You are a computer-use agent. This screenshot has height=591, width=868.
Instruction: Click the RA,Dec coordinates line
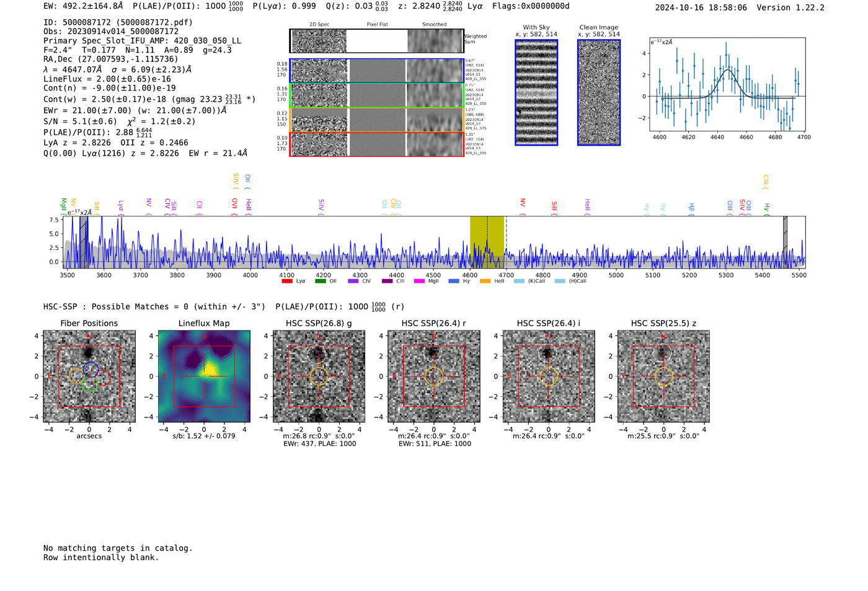tap(110, 59)
